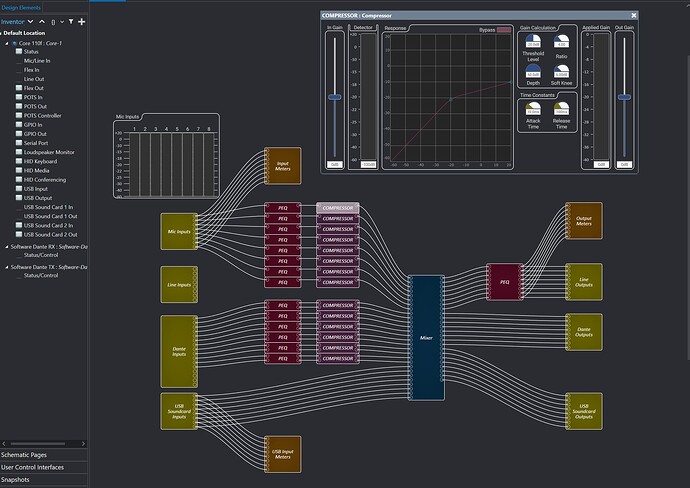Select USB Sound Card 1 Out item
The width and height of the screenshot is (690, 488).
[50, 216]
